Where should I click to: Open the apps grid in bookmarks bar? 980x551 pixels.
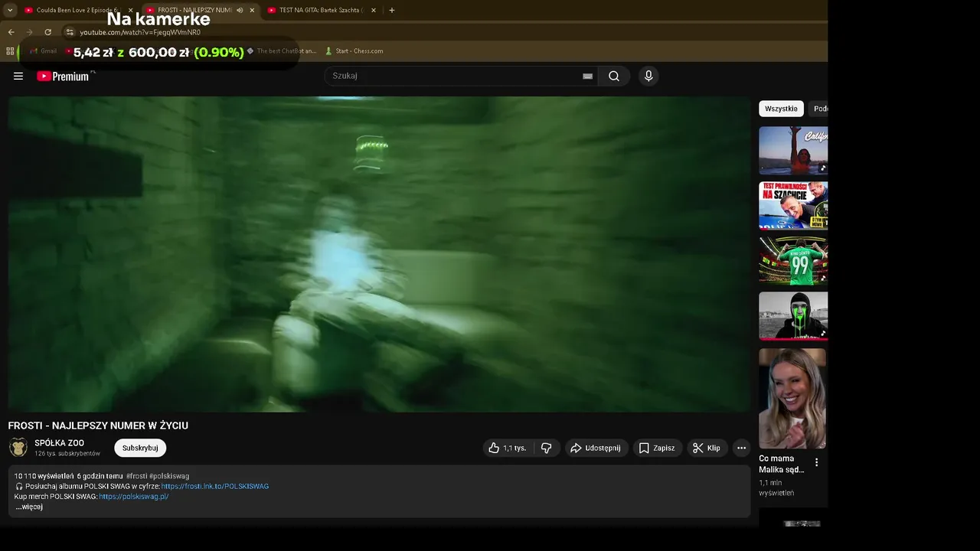pyautogui.click(x=10, y=51)
